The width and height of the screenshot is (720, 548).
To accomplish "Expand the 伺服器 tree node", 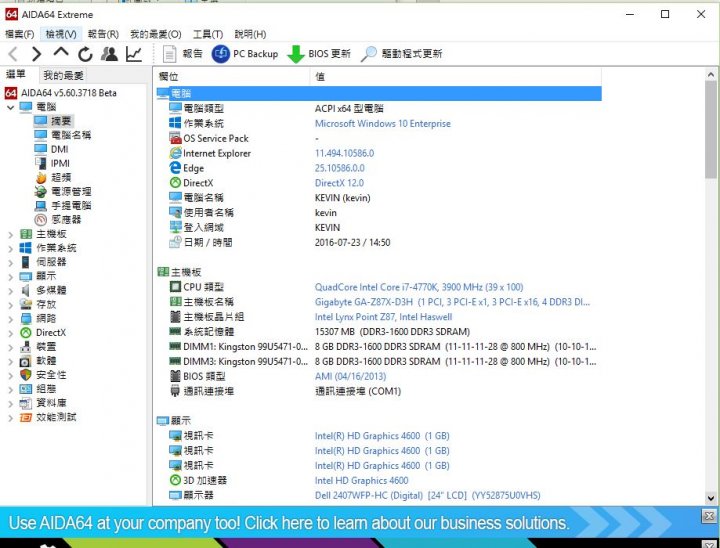I will (x=10, y=263).
